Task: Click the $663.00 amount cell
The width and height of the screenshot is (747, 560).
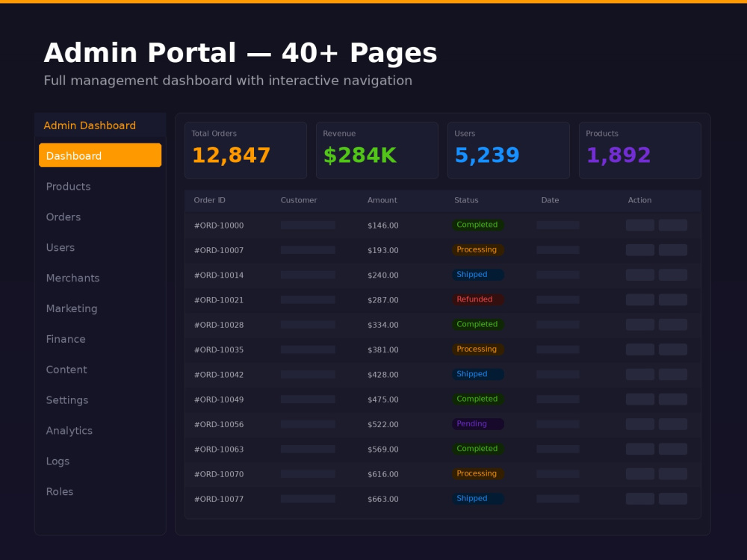Action: coord(383,499)
